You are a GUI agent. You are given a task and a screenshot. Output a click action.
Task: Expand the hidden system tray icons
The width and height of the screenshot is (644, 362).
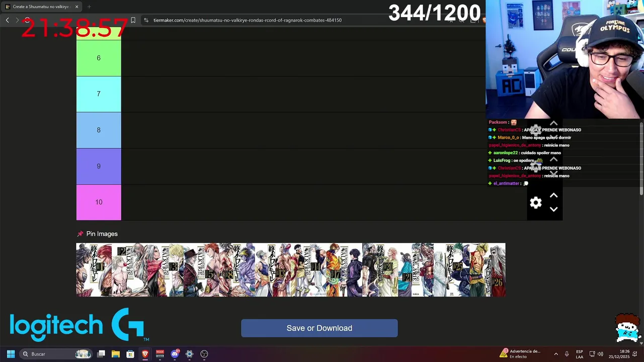tap(556, 354)
